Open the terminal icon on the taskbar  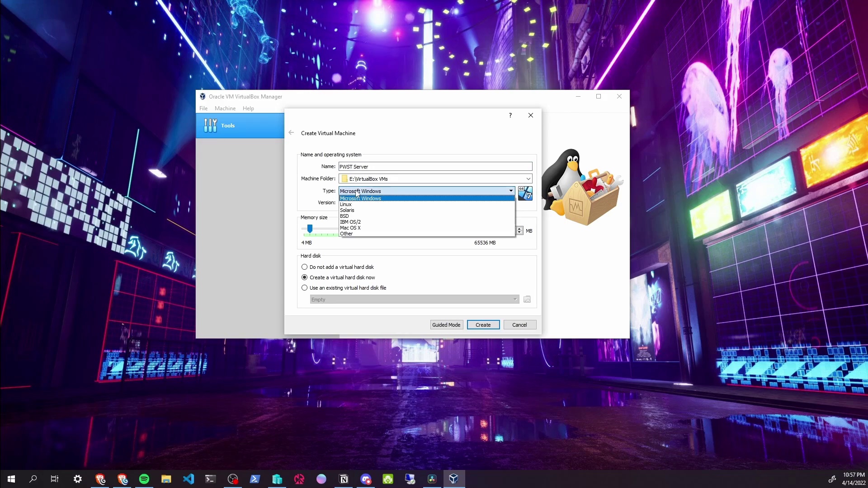[211, 479]
